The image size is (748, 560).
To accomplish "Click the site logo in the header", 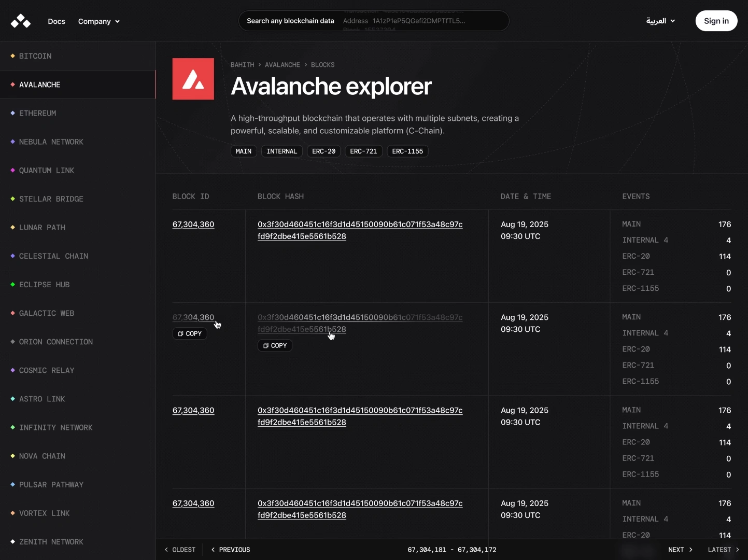I will pyautogui.click(x=21, y=21).
